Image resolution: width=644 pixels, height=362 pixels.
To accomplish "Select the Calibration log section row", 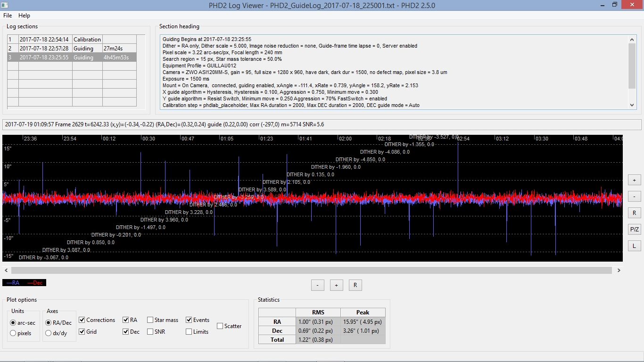I will [x=72, y=40].
